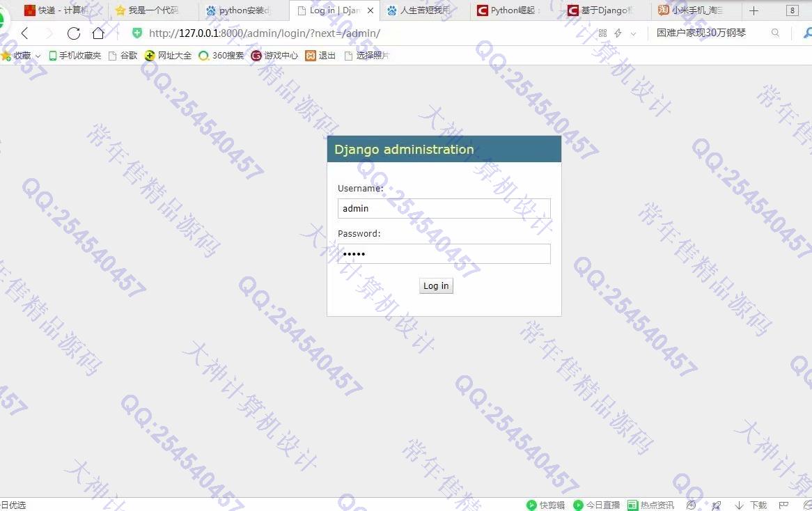
Task: Open 今日直播 in the status bar
Action: click(x=597, y=505)
